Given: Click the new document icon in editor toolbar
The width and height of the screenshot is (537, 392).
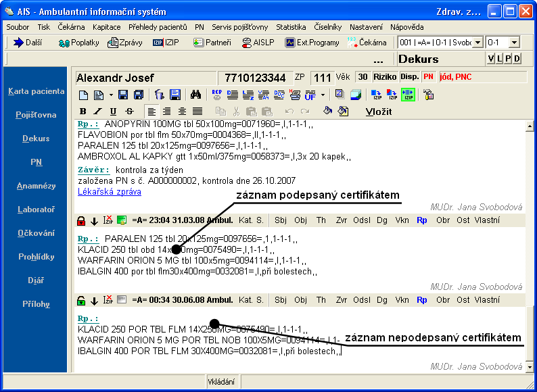Looking at the screenshot, I should [83, 95].
